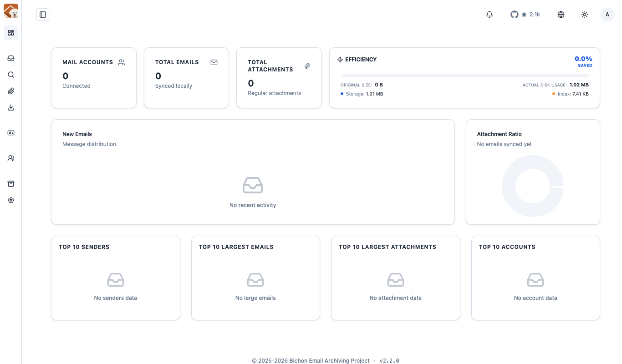This screenshot has width=622, height=364.
Task: Open the contact card icon in sidebar
Action: (11, 133)
